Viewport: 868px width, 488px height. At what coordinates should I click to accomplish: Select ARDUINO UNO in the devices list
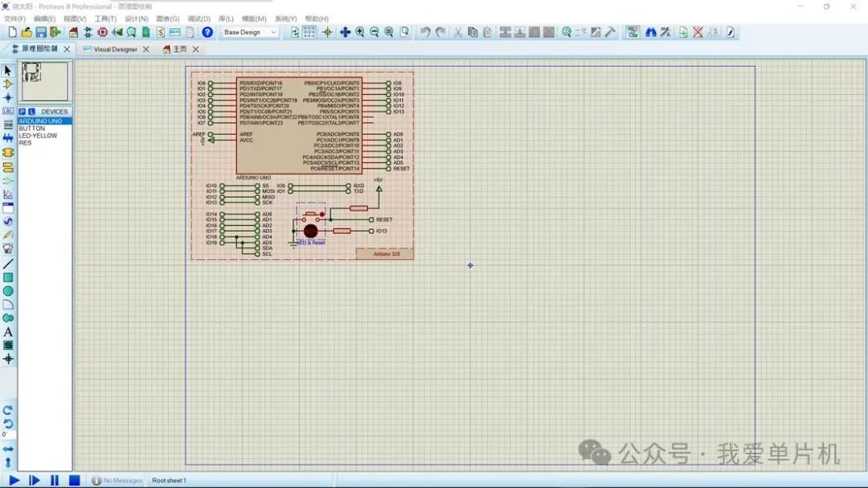tap(45, 121)
